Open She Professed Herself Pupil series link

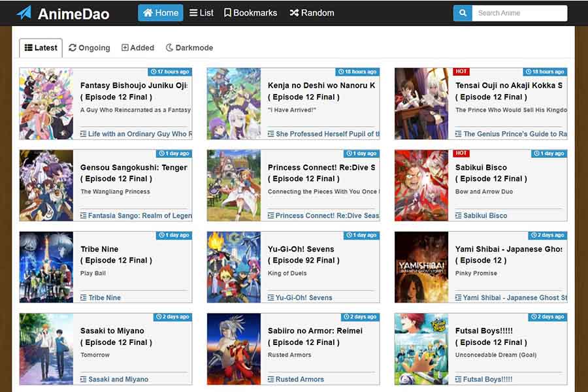coord(323,134)
